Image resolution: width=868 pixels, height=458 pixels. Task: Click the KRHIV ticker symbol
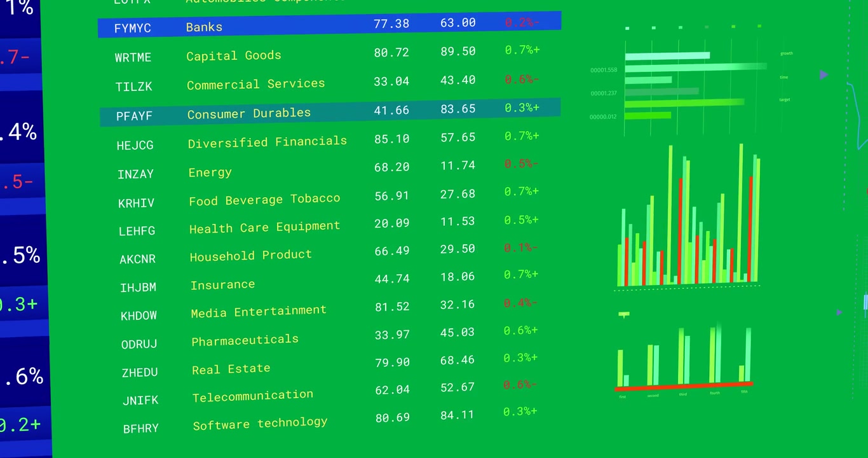[x=136, y=204]
